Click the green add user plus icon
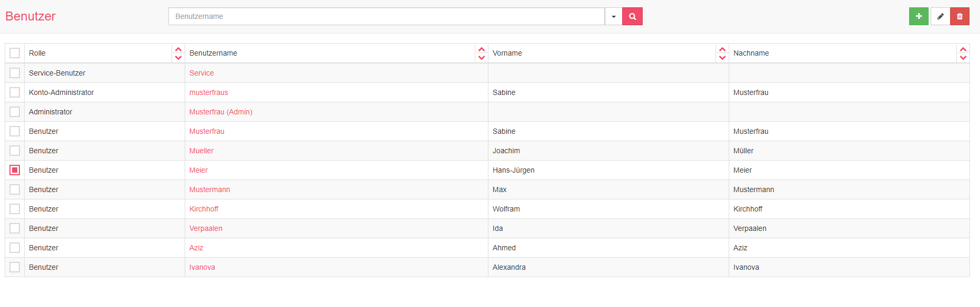 919,16
